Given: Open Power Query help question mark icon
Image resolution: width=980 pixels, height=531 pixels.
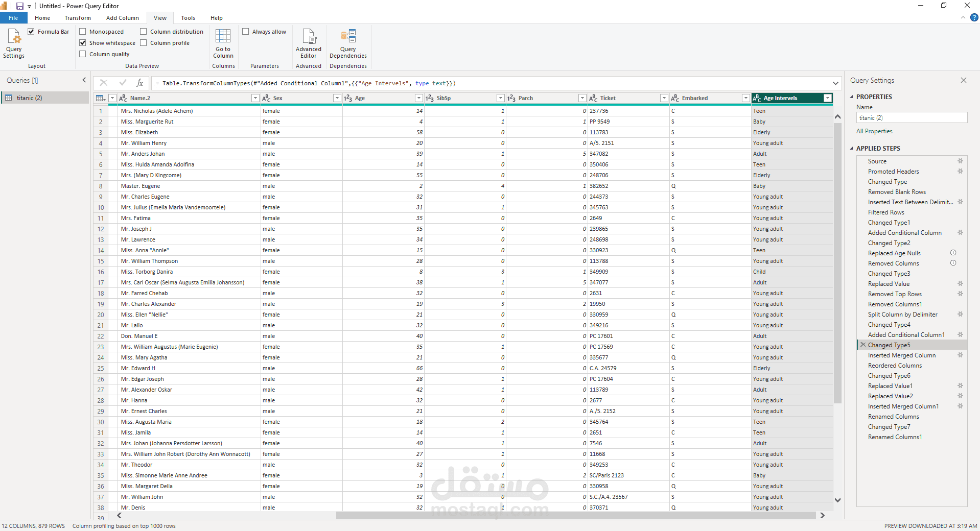Looking at the screenshot, I should click(x=974, y=17).
